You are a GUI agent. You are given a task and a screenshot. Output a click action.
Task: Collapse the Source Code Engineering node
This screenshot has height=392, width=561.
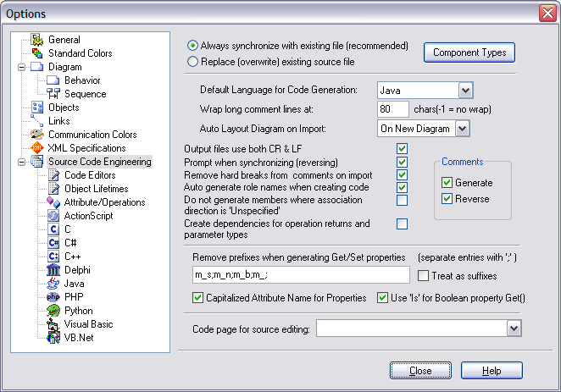tap(21, 162)
